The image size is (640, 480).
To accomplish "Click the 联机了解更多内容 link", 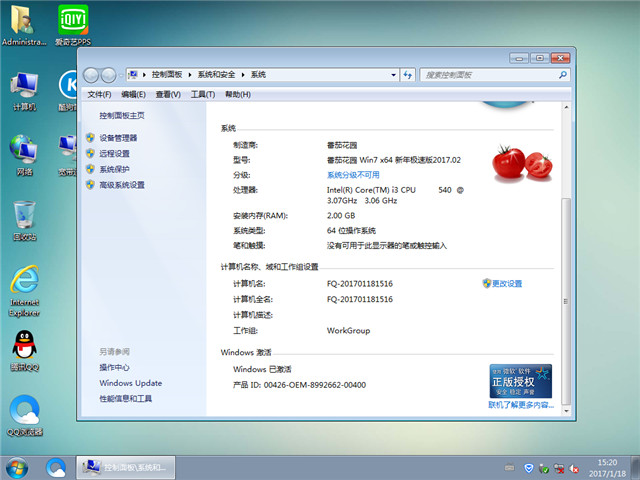I will pos(521,405).
